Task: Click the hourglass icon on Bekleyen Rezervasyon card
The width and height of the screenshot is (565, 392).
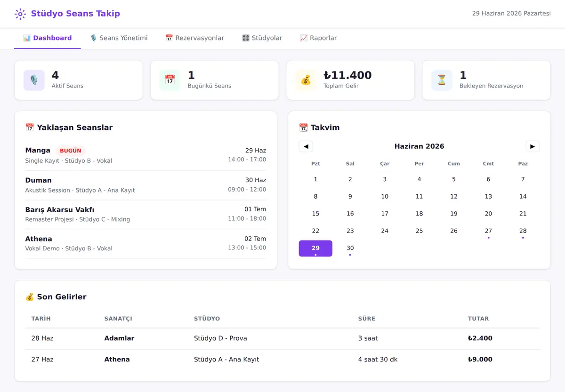Action: tap(442, 80)
